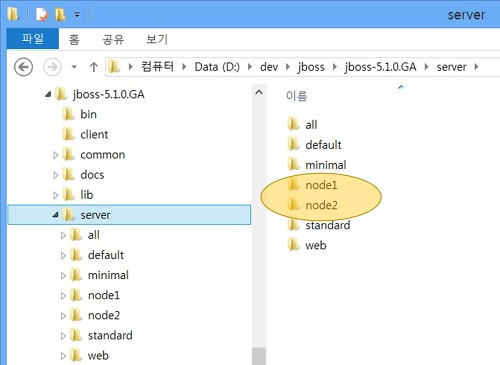The height and width of the screenshot is (365, 500).
Task: Expand the node1 subfolder in the tree
Action: click(x=63, y=296)
